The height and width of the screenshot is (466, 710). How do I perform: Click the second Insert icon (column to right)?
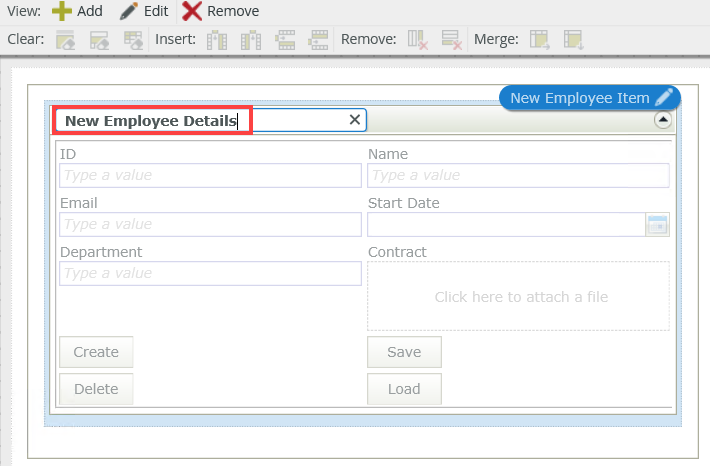pyautogui.click(x=251, y=40)
